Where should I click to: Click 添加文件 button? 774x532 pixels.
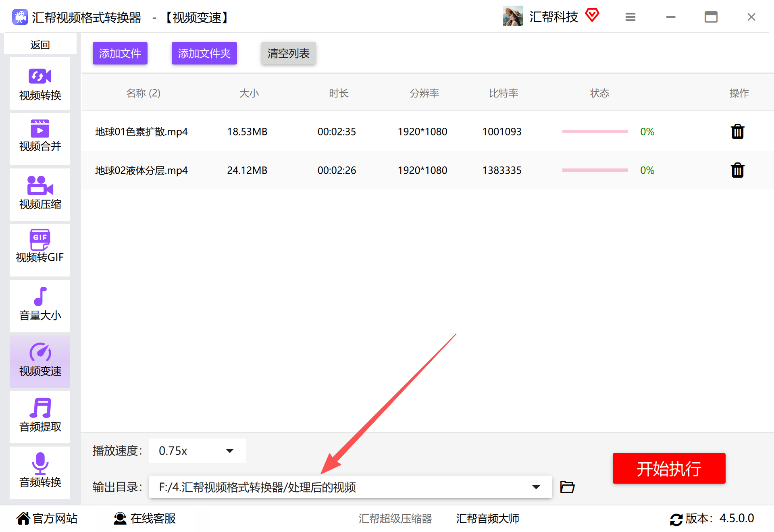coord(120,53)
